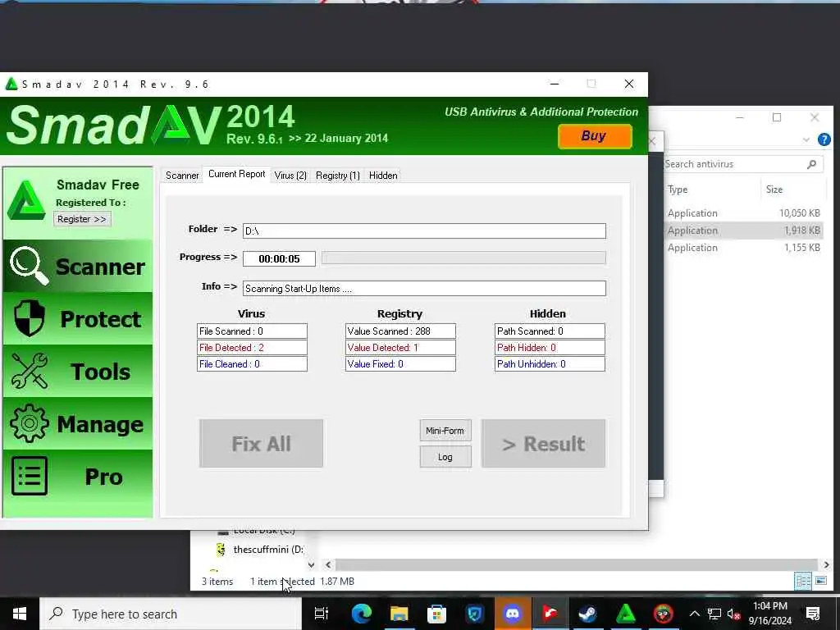This screenshot has height=630, width=840.
Task: Click the Windows taskbar search box
Action: (171, 614)
